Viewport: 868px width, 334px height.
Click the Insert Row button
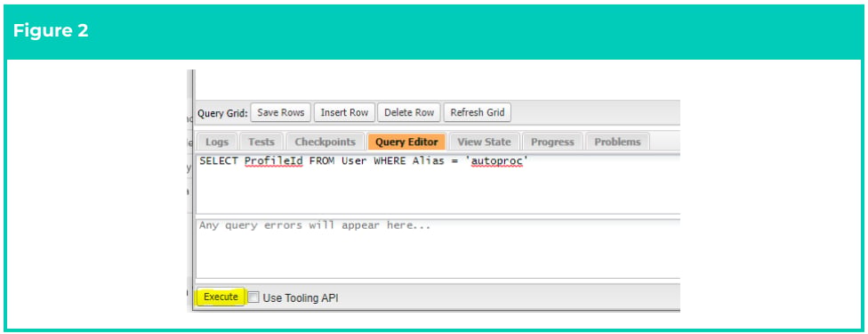coord(344,112)
